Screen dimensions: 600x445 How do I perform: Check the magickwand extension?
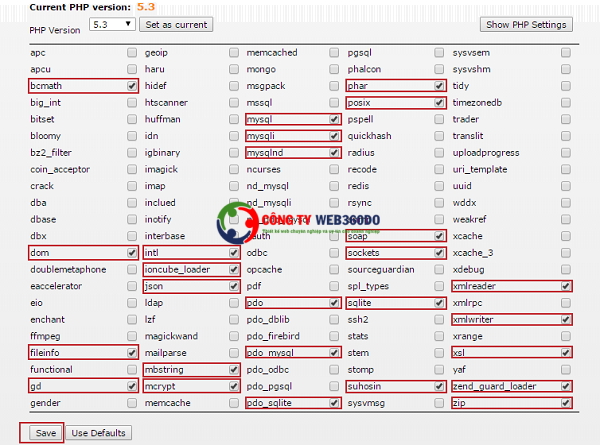coord(234,336)
